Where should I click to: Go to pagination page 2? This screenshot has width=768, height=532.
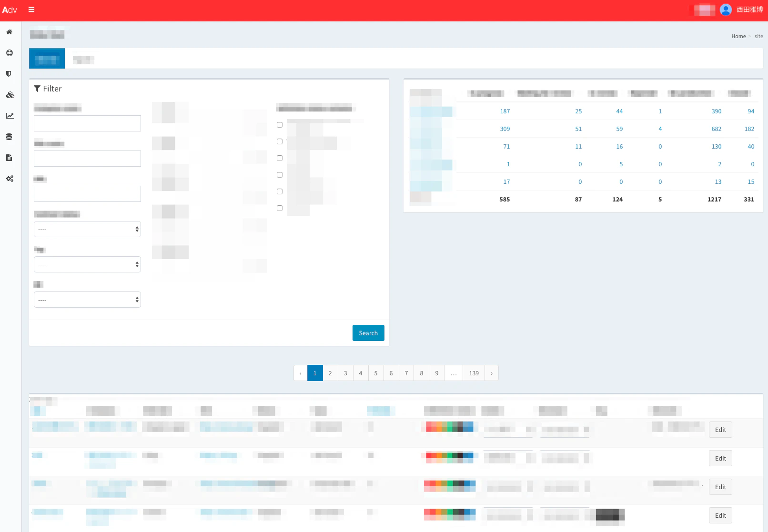(x=330, y=373)
